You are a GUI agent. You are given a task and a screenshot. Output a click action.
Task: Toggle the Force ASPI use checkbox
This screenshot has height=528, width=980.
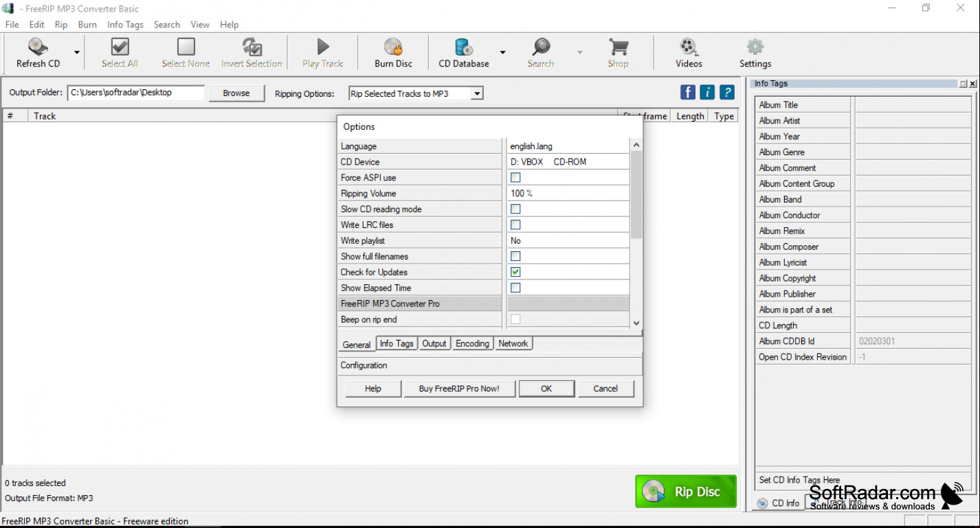pos(515,177)
